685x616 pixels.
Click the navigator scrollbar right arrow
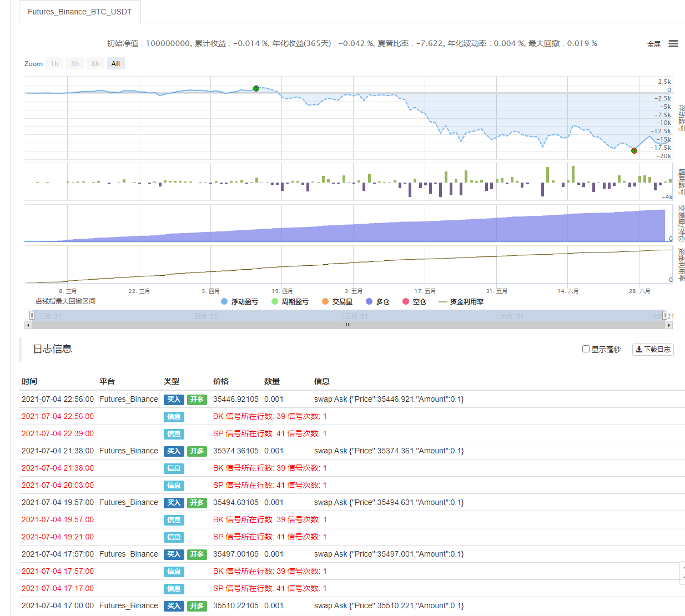click(x=669, y=325)
